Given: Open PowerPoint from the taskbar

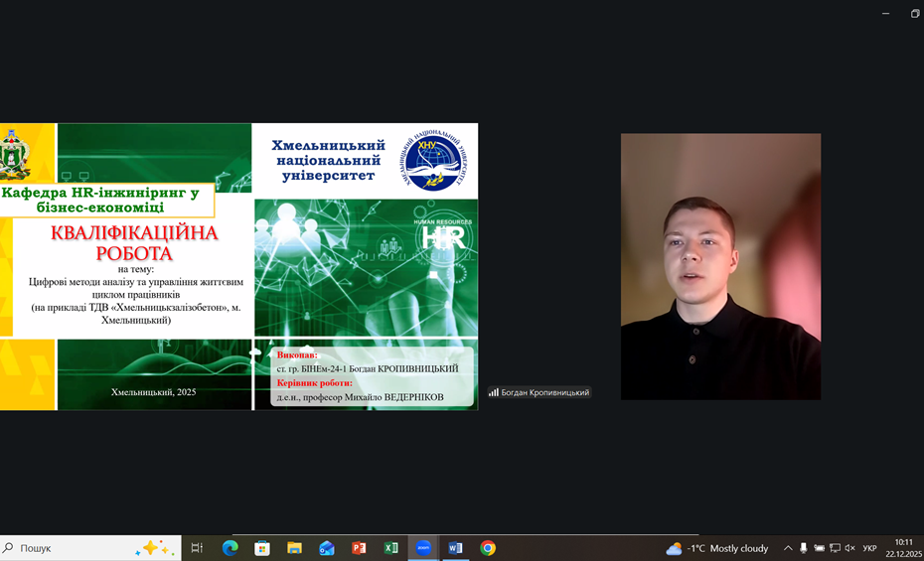Looking at the screenshot, I should click(x=359, y=548).
